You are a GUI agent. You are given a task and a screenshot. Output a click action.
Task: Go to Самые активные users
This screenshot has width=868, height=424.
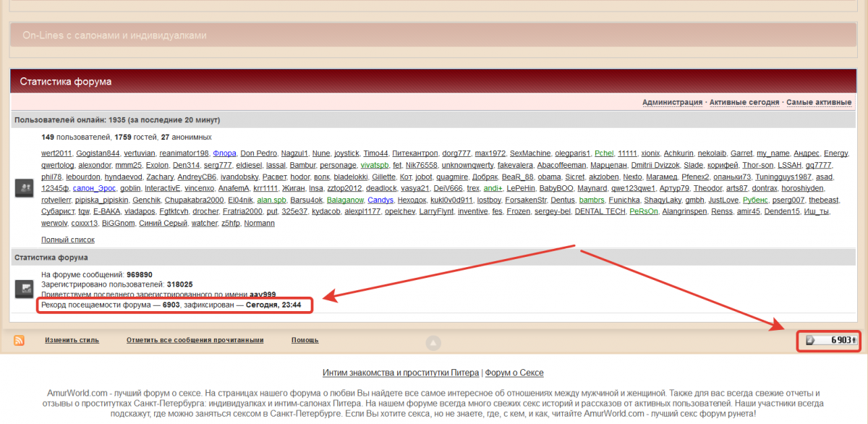(x=819, y=103)
